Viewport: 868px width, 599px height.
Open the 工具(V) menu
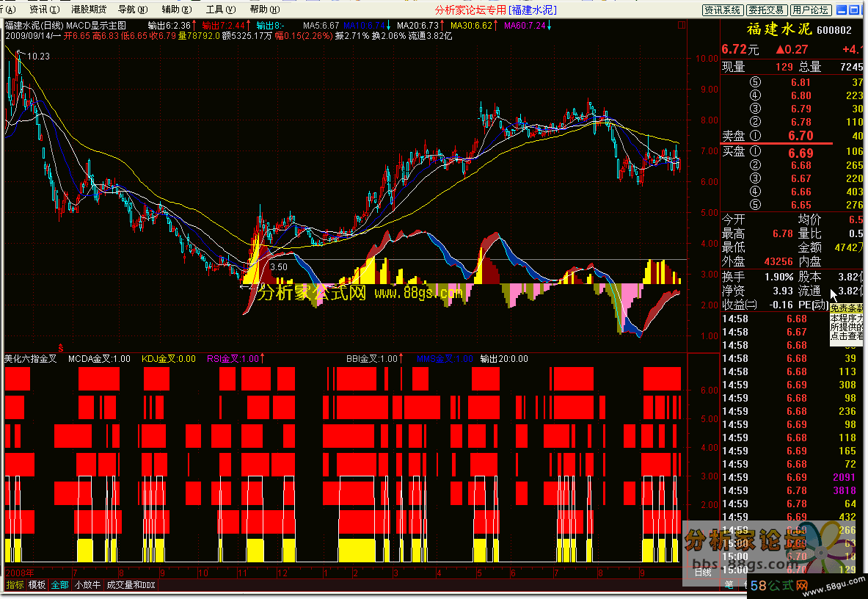pos(221,10)
